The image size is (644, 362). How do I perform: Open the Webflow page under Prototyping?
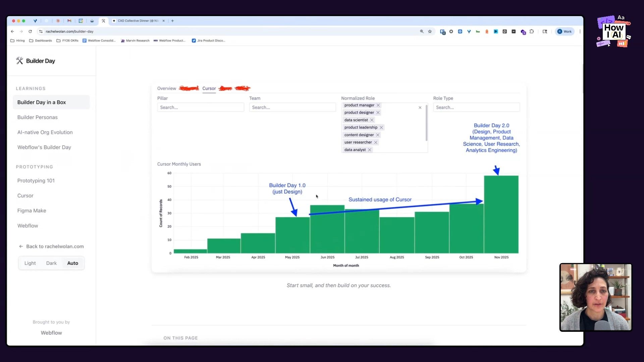[x=28, y=226]
